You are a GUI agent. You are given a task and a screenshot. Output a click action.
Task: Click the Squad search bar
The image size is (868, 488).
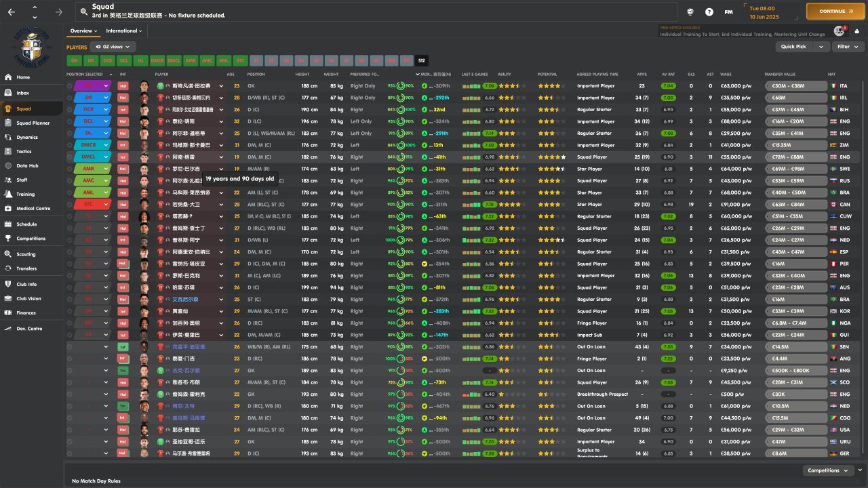[376, 12]
